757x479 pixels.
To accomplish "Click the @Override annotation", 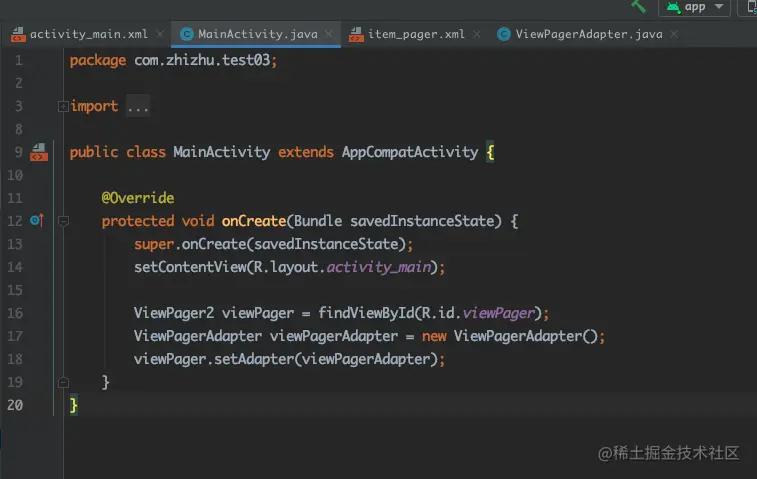I will point(138,198).
